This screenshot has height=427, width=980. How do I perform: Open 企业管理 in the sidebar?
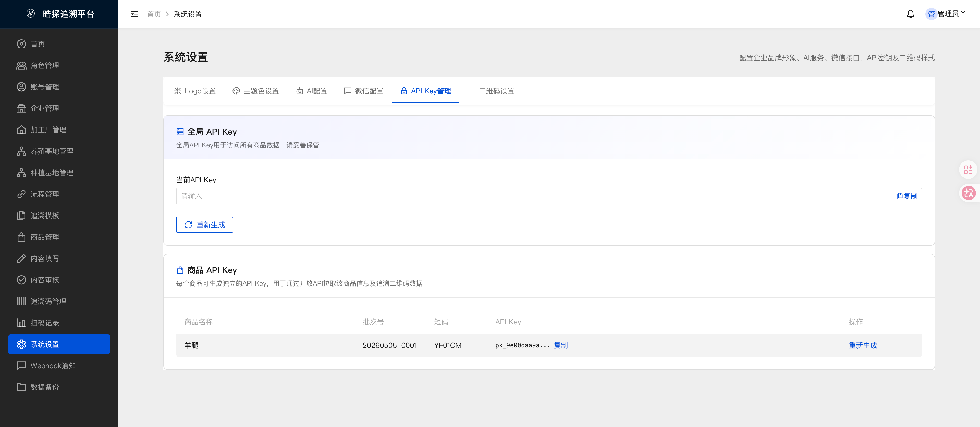click(59, 109)
